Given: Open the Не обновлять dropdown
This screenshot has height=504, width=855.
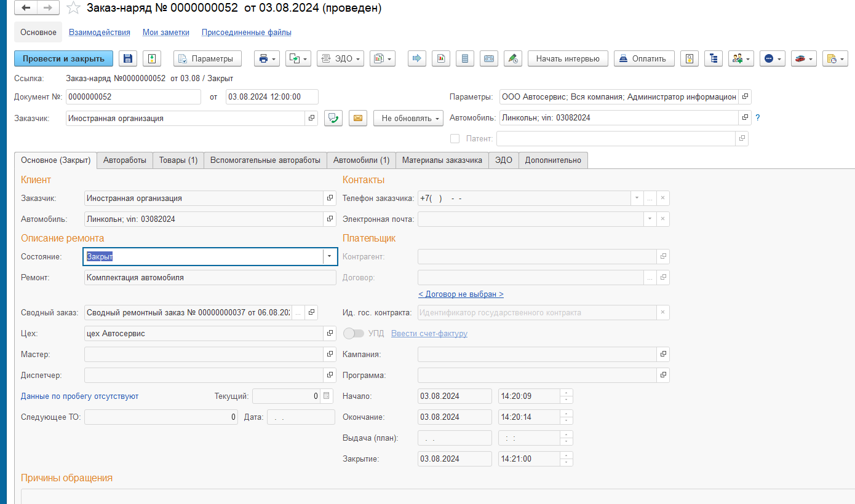Looking at the screenshot, I should (408, 118).
